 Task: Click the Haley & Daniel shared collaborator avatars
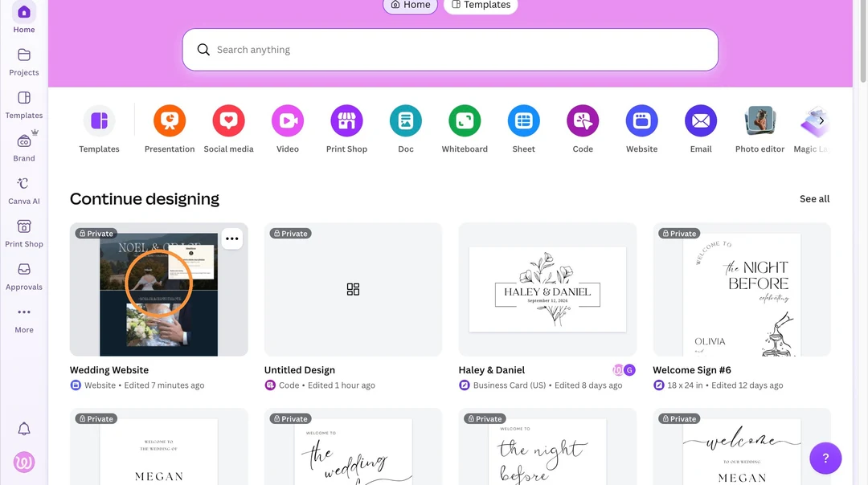point(624,370)
